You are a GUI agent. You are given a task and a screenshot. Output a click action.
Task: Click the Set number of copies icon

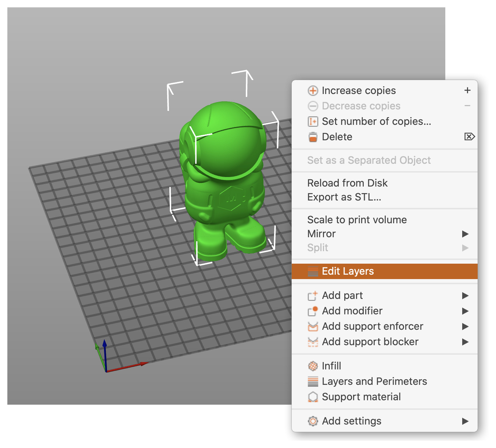[313, 122]
